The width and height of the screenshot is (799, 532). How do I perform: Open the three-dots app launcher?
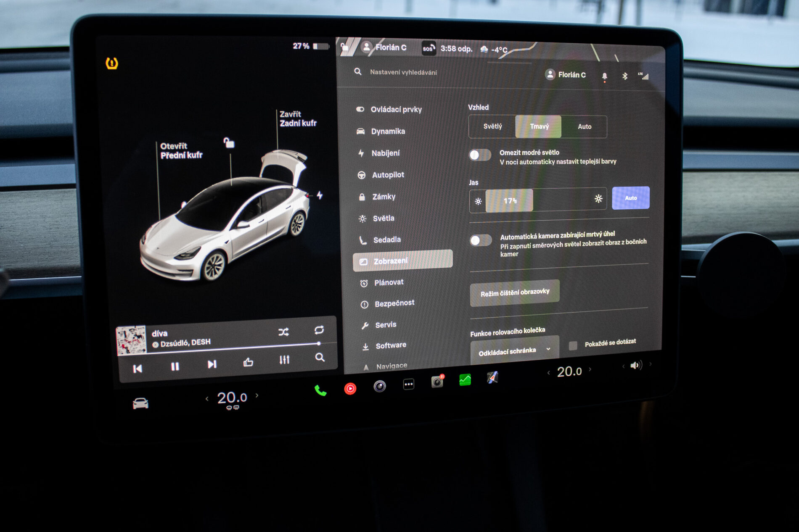408,384
